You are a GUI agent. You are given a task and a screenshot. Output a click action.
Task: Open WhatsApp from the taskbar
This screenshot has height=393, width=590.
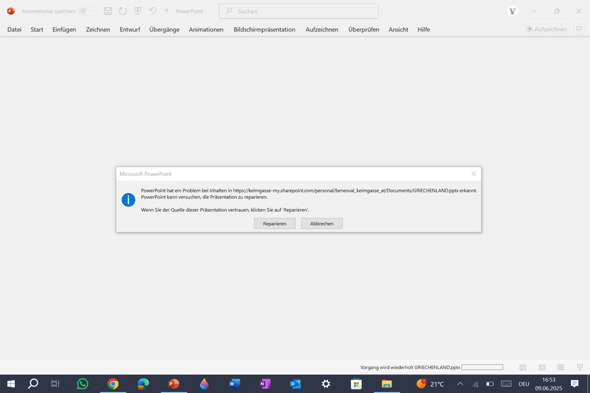(x=82, y=384)
